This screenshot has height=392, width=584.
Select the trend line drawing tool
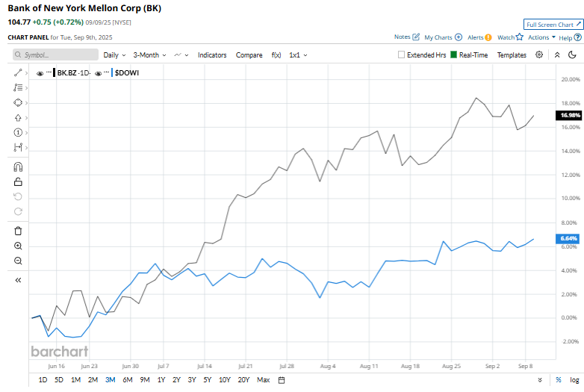tap(18, 72)
